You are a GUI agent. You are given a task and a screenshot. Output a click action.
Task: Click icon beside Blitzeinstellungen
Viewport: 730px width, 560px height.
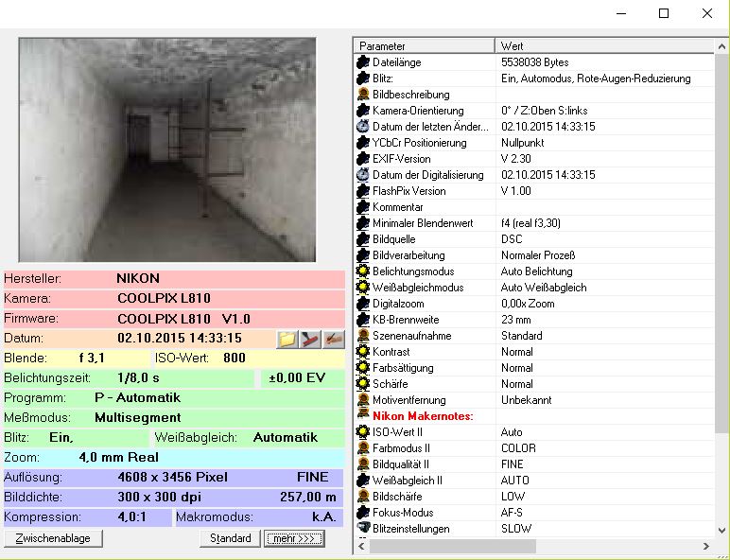tap(363, 529)
